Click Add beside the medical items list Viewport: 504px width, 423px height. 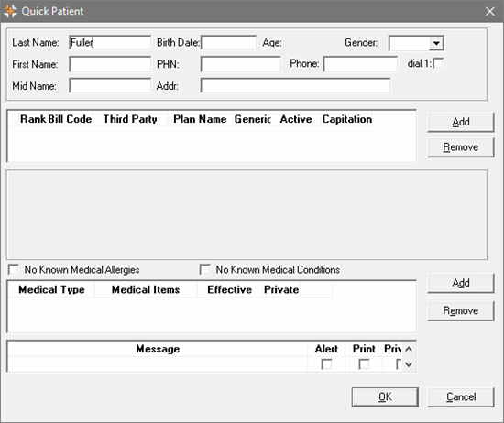pyautogui.click(x=461, y=283)
